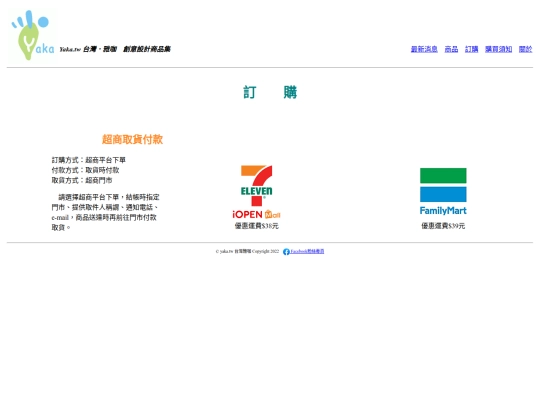Viewport: 540px width, 405px height.
Task: Click text 訂購方式：超商平台下單
Action: 89,160
